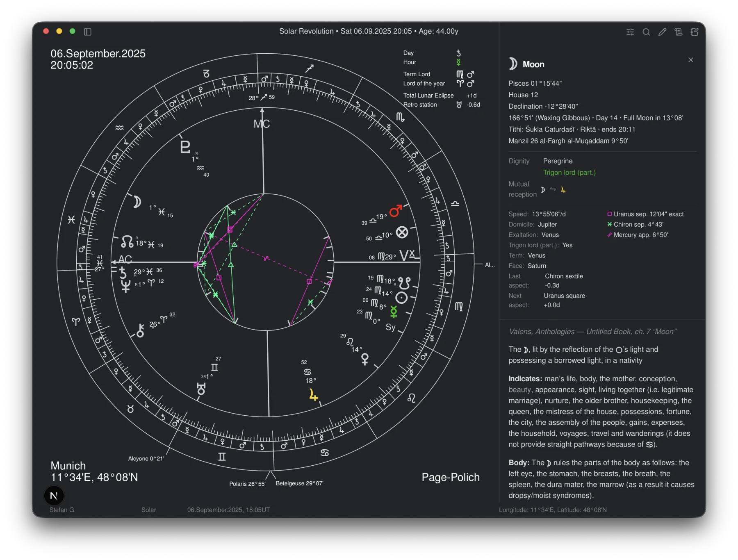This screenshot has height=560, width=738.
Task: Click the 'Mercury app. 6°50'' aspect row
Action: tap(638, 235)
